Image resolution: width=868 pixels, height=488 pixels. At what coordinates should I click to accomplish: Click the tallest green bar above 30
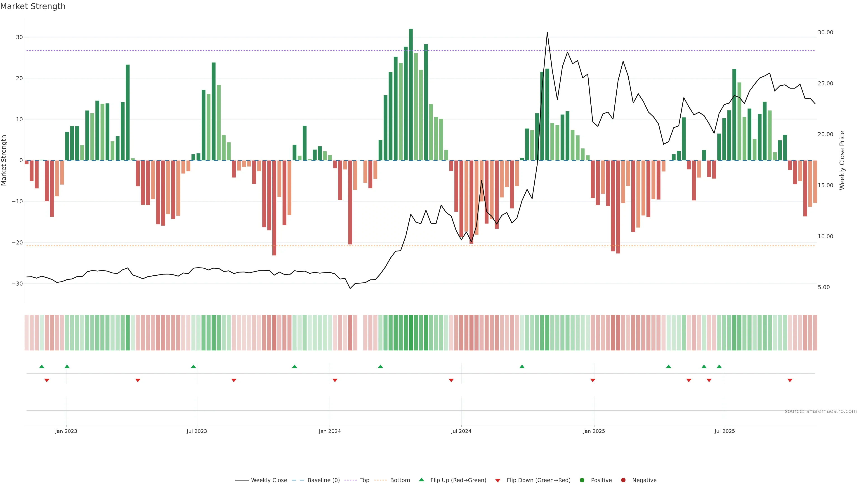pyautogui.click(x=411, y=94)
